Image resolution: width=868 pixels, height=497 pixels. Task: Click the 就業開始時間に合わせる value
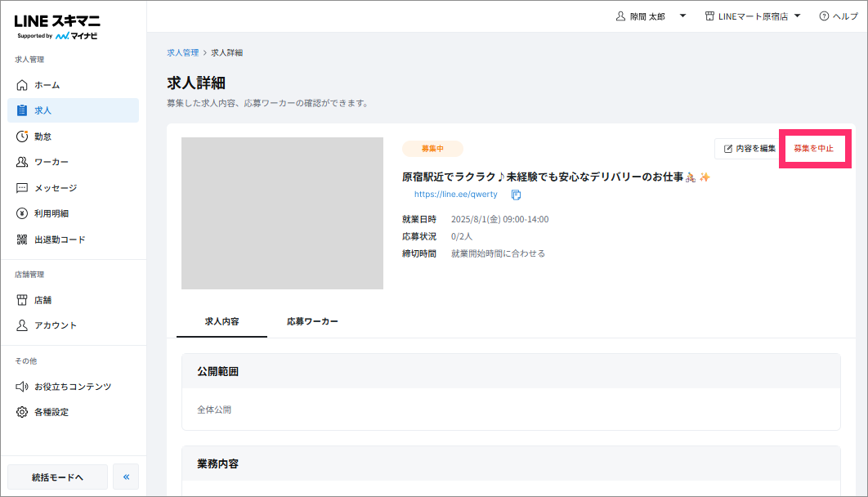tap(499, 253)
